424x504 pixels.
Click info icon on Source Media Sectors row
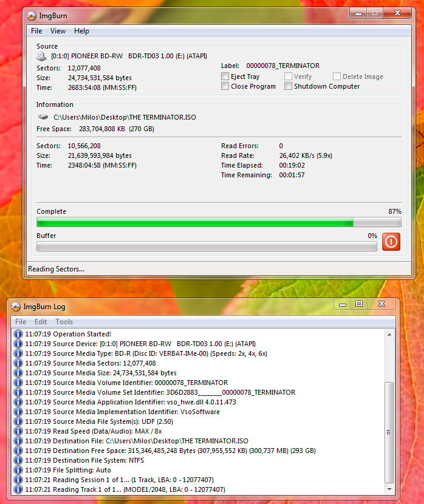click(18, 363)
